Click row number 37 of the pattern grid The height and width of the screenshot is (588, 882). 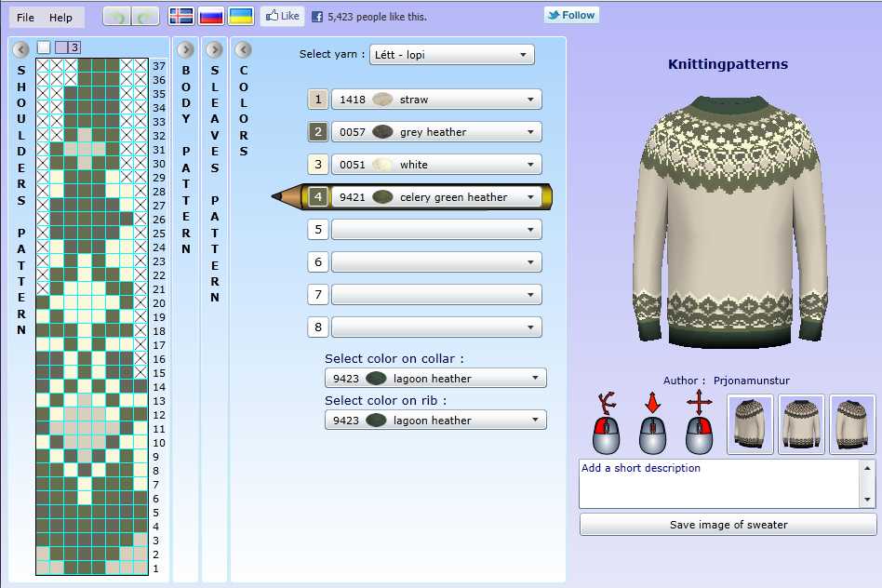click(159, 66)
